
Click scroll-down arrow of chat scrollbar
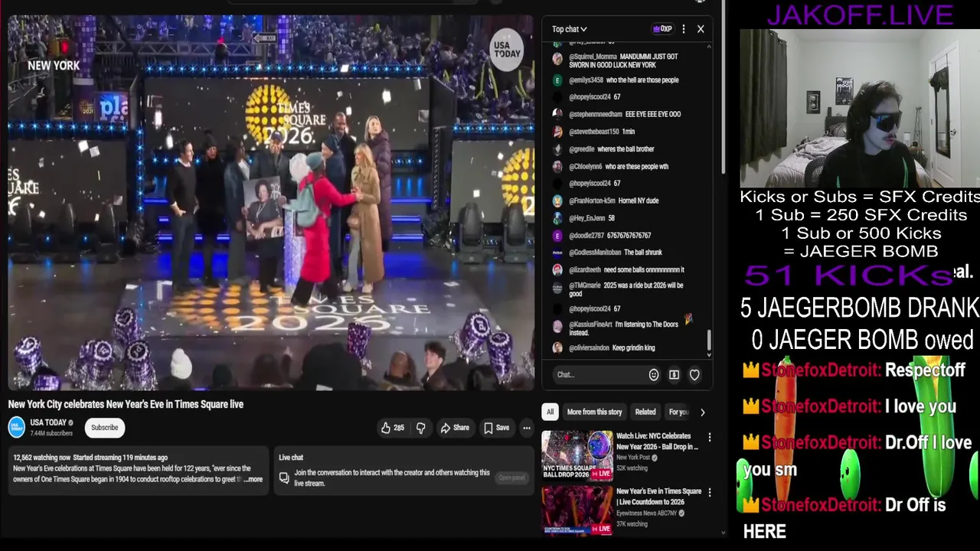point(708,355)
